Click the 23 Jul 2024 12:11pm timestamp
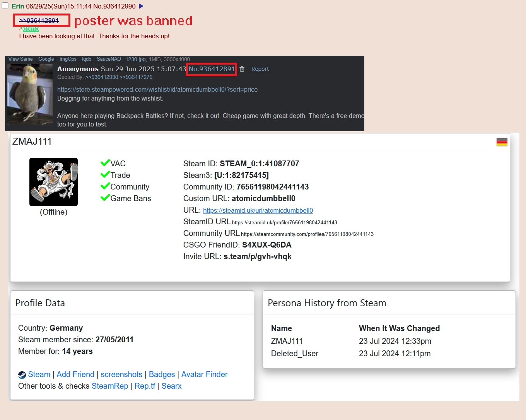The width and height of the screenshot is (526, 420). 394,353
